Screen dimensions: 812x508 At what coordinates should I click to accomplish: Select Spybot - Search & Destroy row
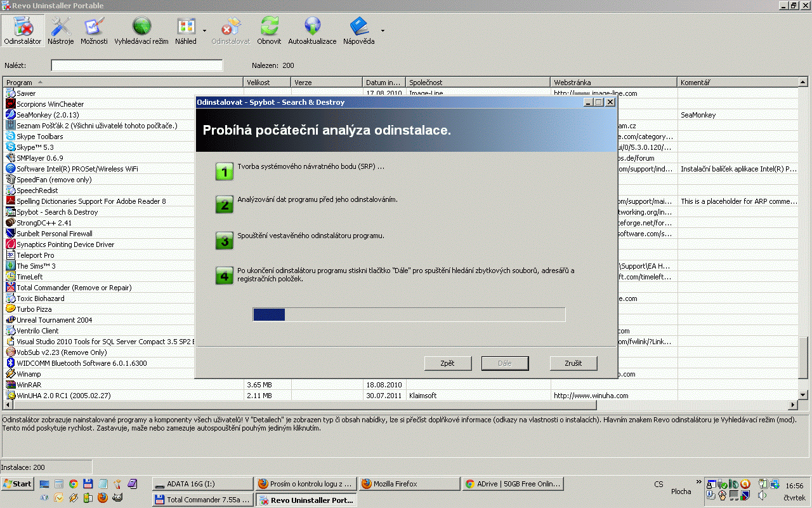pos(57,212)
